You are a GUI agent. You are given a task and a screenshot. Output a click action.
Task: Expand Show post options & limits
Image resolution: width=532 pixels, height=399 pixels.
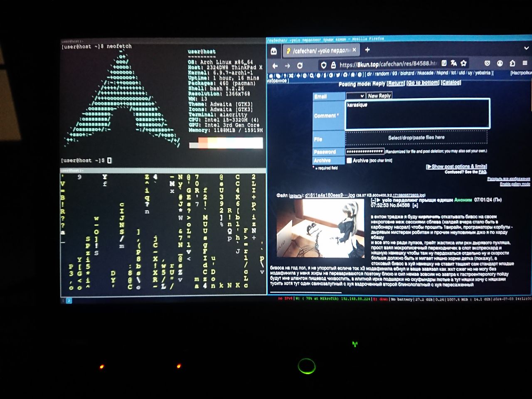[456, 167]
